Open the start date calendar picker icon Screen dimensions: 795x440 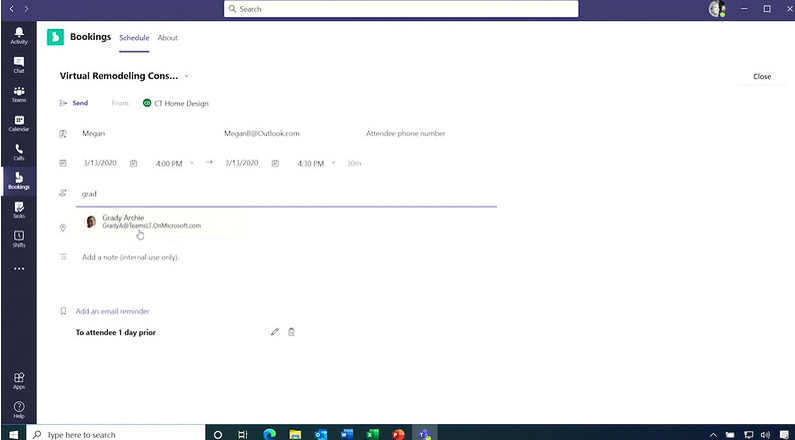[x=133, y=163]
